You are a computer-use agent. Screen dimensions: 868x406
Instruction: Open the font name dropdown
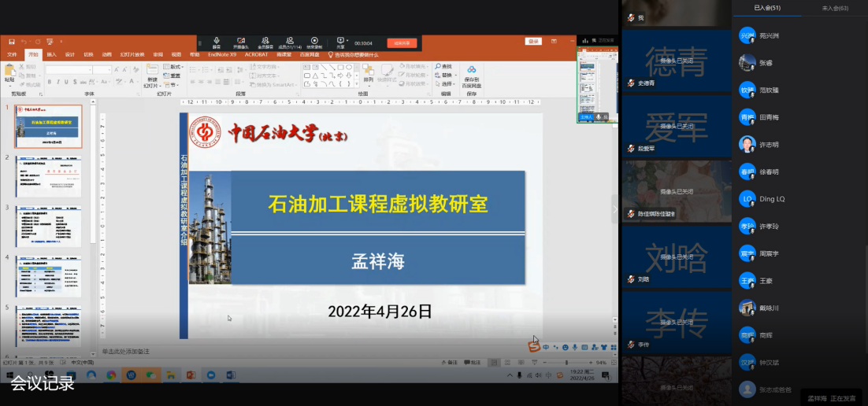89,69
